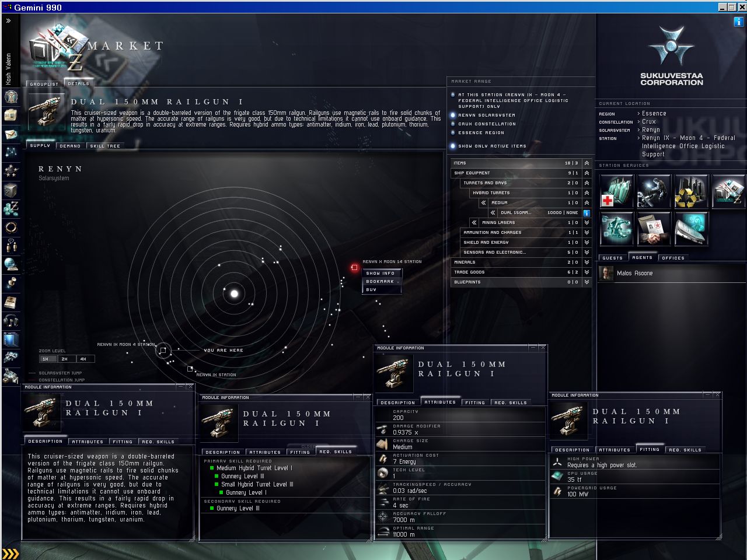Open the metal cube assets sidebar icon
Image resolution: width=747 pixels, height=560 pixels.
pos(11,190)
